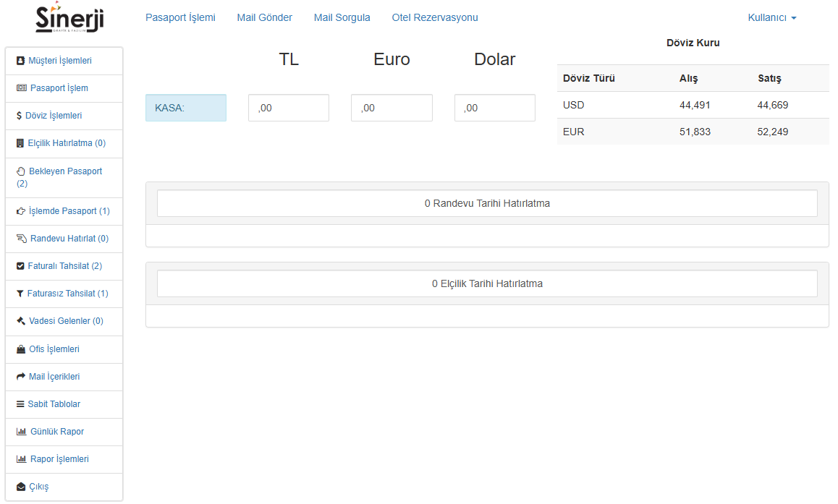Click the Müşteri İşlemleri sidebar icon
The height and width of the screenshot is (504, 838).
[x=21, y=61]
